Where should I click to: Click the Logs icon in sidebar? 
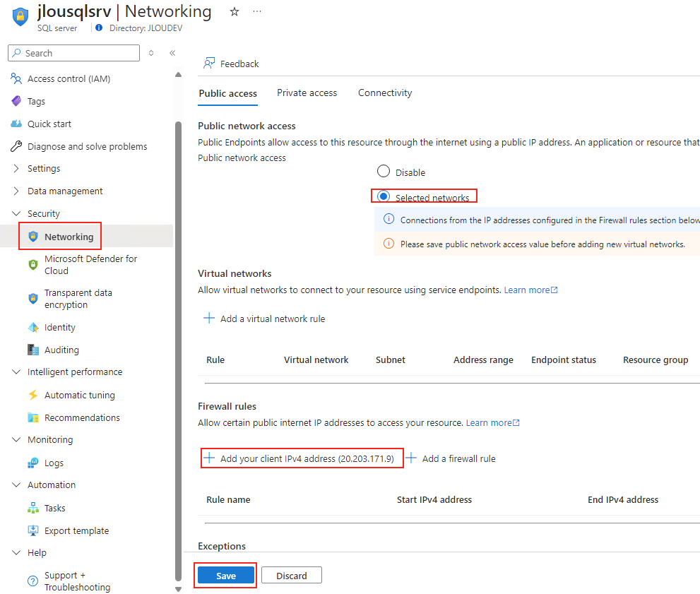click(33, 463)
